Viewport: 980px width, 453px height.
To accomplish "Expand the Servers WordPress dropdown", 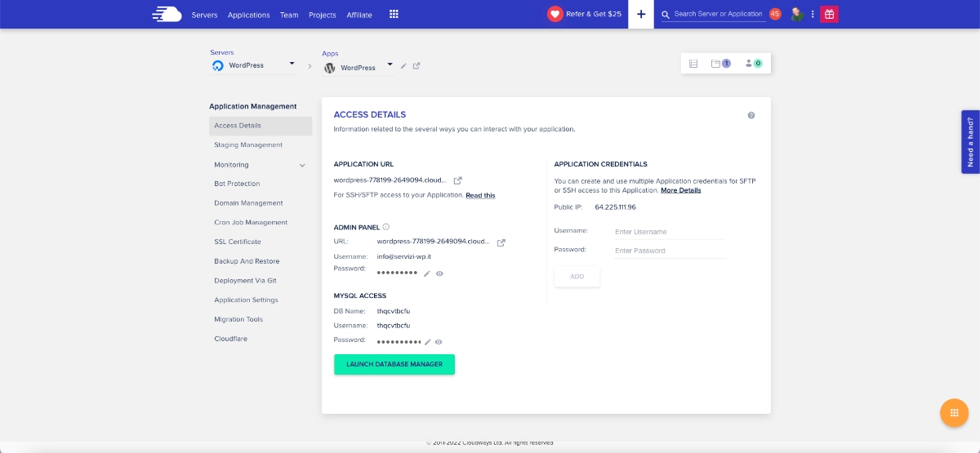I will [x=292, y=64].
